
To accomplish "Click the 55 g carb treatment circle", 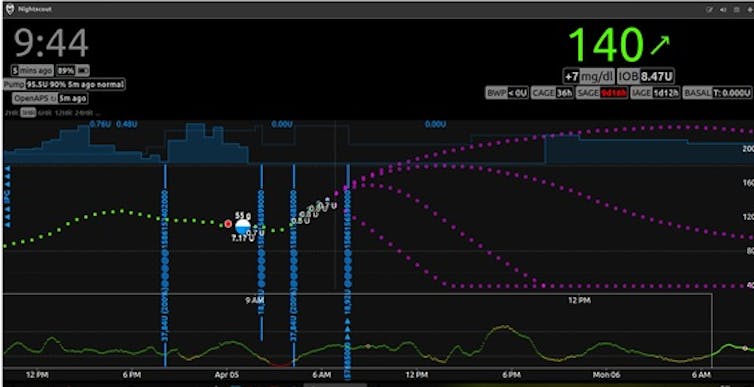I will pyautogui.click(x=243, y=226).
